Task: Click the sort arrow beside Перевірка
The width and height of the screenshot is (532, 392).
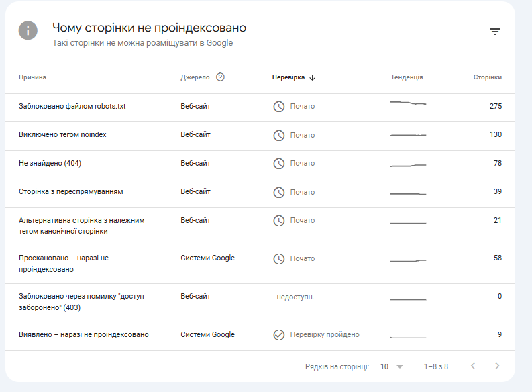Action: click(313, 77)
